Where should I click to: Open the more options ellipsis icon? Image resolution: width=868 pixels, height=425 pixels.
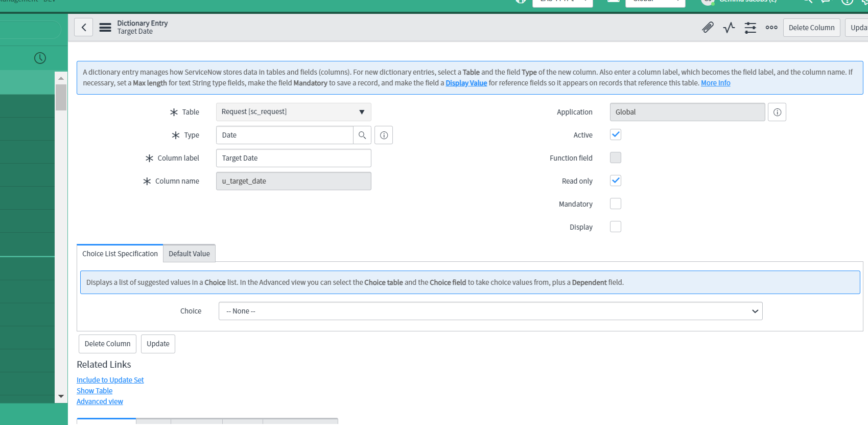771,28
